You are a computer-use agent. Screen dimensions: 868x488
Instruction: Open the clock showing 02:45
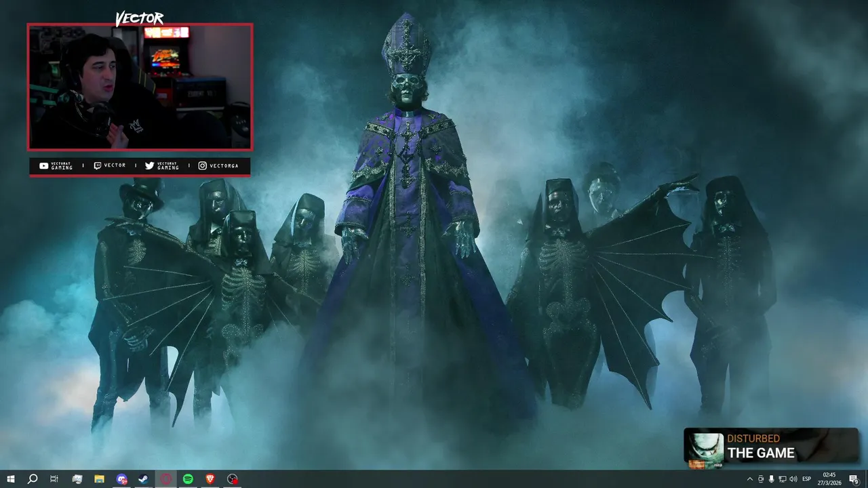pos(829,479)
